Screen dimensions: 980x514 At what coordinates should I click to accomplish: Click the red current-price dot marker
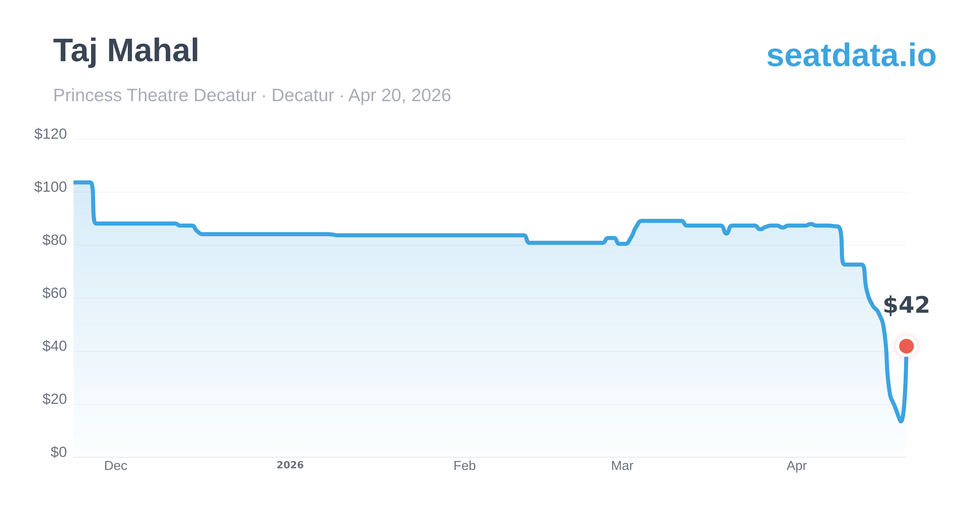point(906,346)
